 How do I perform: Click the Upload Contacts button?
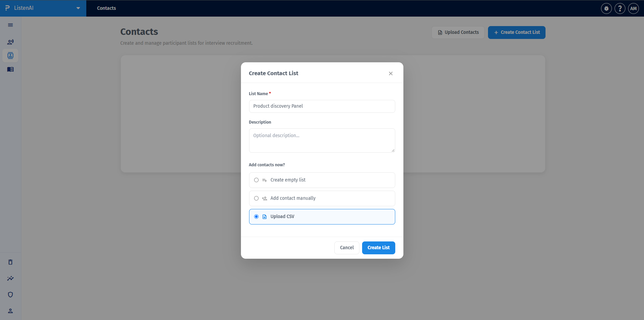tap(458, 33)
